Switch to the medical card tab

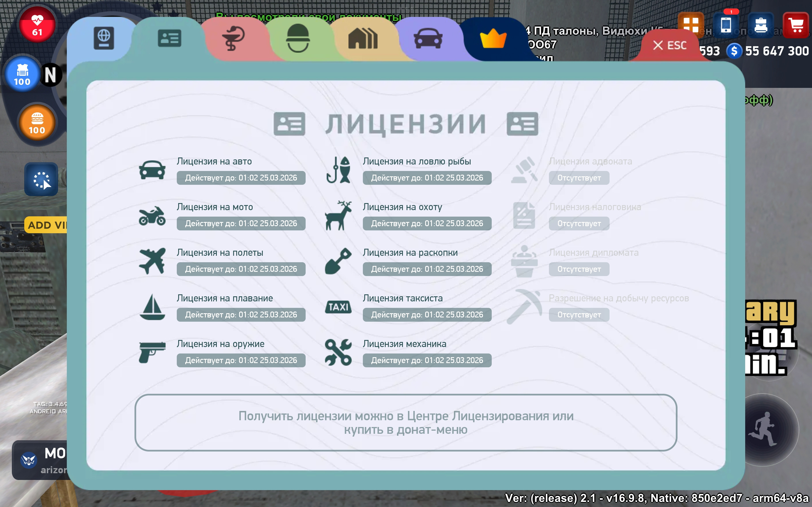click(233, 38)
